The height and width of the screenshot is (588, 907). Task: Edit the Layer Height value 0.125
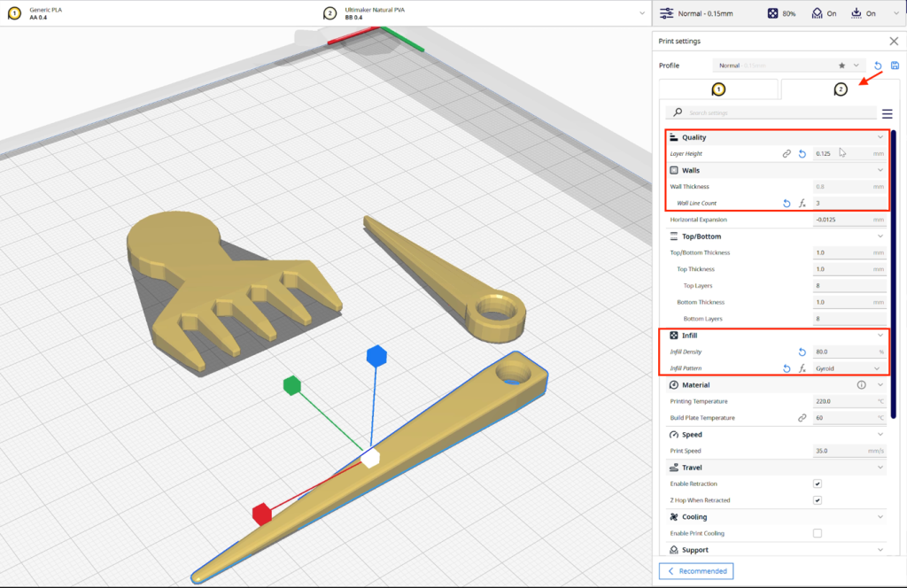tap(849, 154)
